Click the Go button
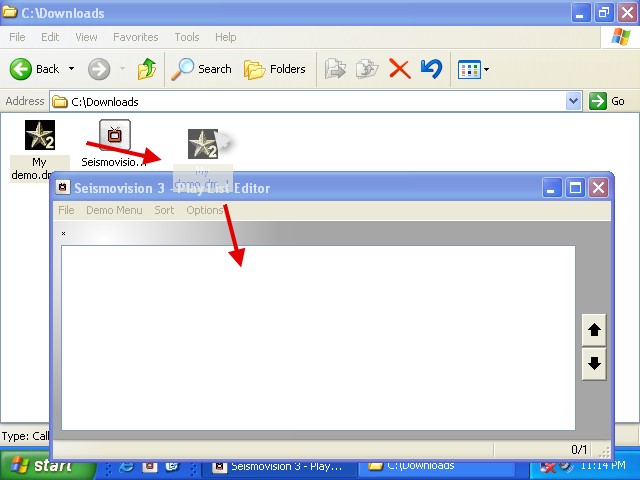The width and height of the screenshot is (640, 480). click(608, 101)
